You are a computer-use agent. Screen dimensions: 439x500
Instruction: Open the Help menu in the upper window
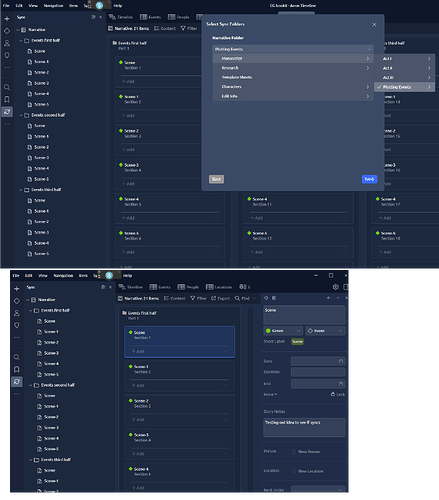118,6
